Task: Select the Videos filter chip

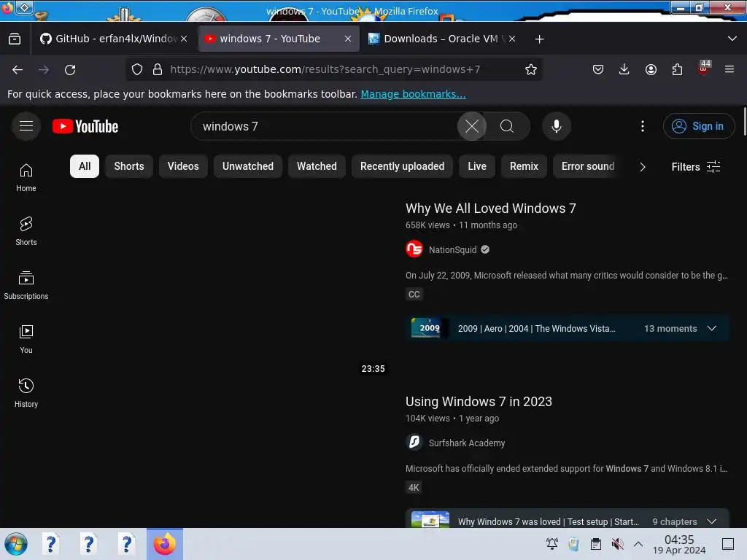Action: click(183, 166)
